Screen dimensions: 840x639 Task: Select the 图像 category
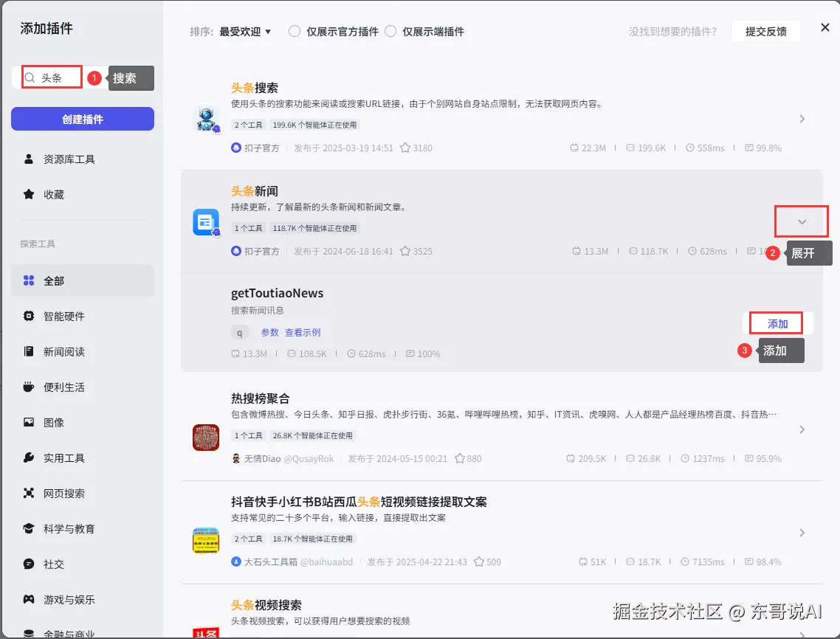pos(83,422)
